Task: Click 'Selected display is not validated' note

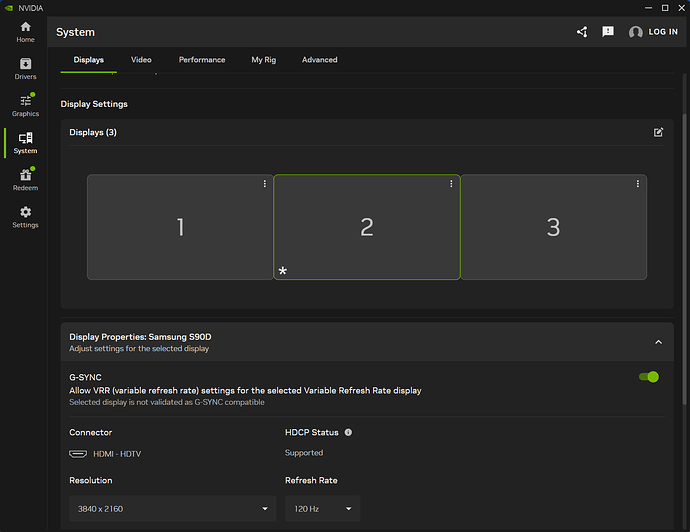Action: [167, 402]
